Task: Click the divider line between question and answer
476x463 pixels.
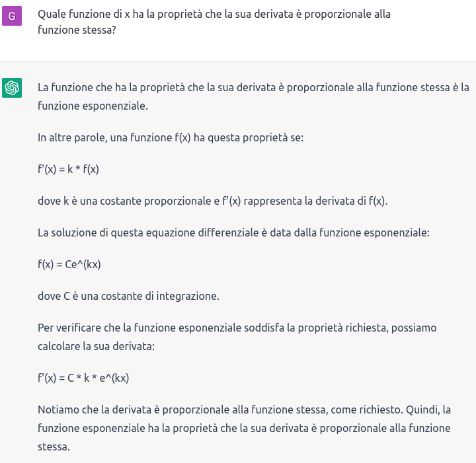Action: pyautogui.click(x=238, y=62)
